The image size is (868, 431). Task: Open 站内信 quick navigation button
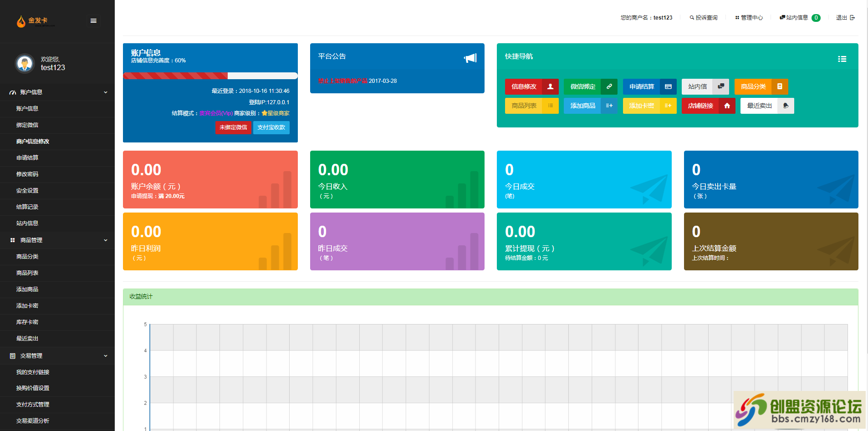(x=705, y=86)
